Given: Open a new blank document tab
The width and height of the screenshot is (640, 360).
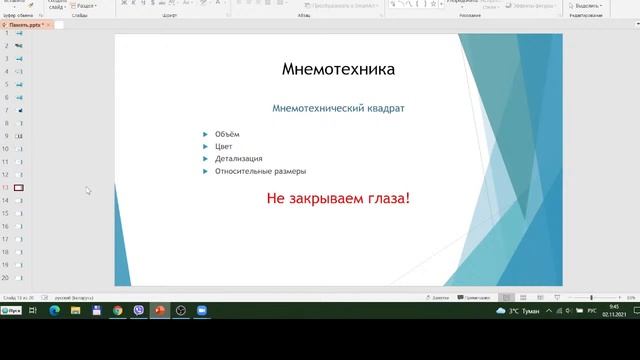Looking at the screenshot, I should [59, 25].
